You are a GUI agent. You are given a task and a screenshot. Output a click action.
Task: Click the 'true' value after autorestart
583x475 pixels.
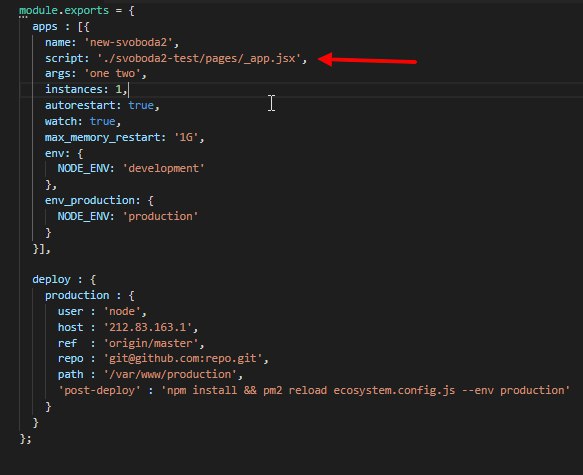pos(141,105)
